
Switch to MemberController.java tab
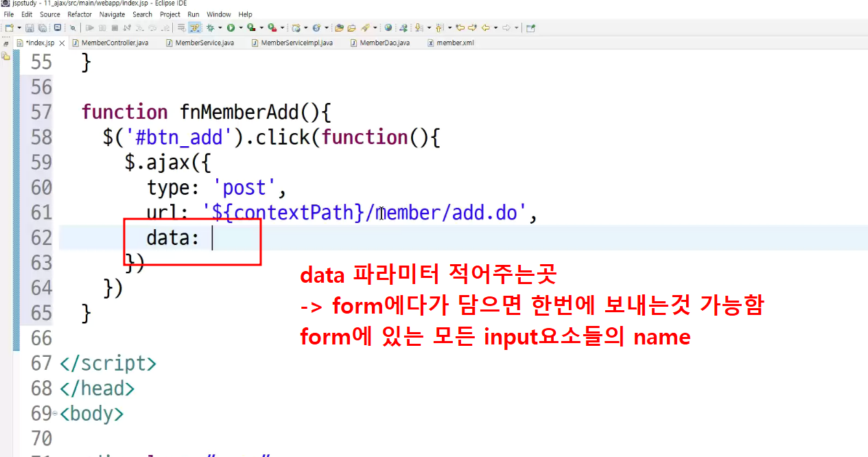tap(110, 43)
